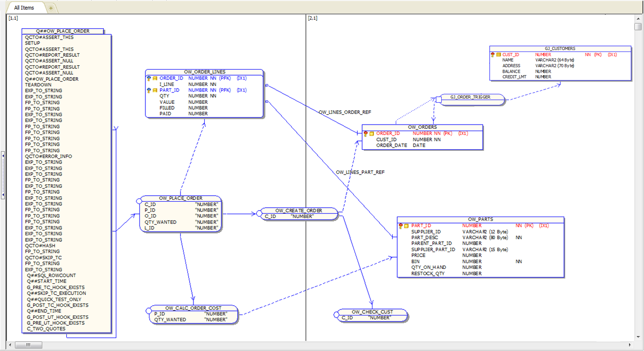Click PARENT_PART_ID column in OW_PARTS

coord(431,243)
